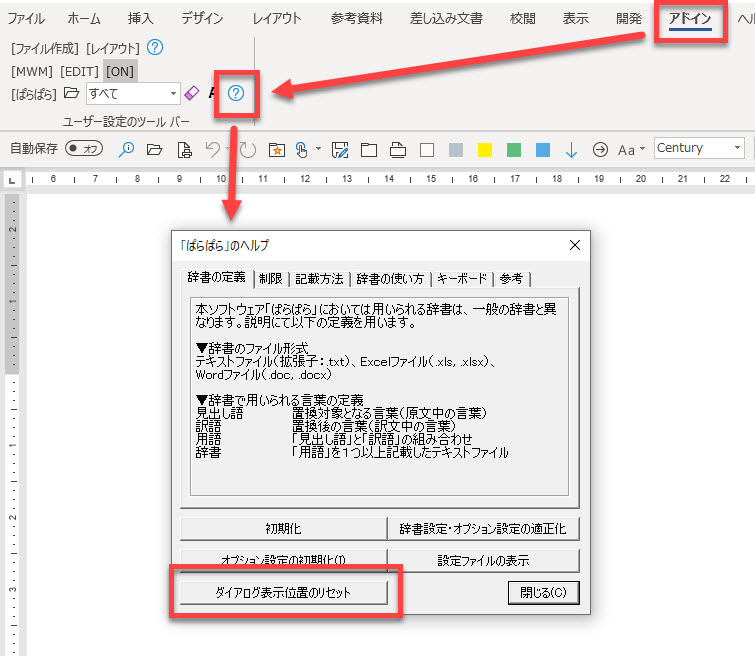Expand the Century font name dropdown
This screenshot has height=656, width=755.
(x=737, y=148)
